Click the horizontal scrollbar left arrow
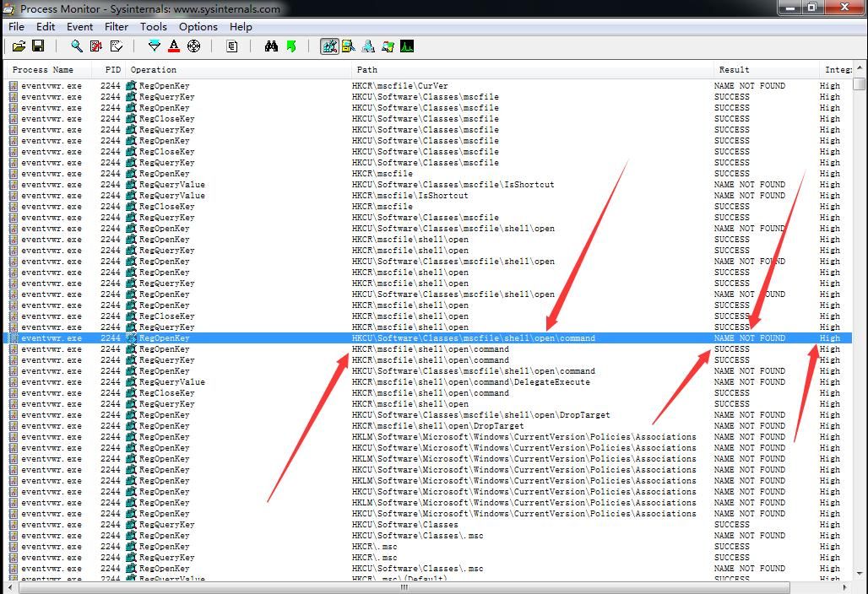This screenshot has height=594, width=868. click(10, 586)
